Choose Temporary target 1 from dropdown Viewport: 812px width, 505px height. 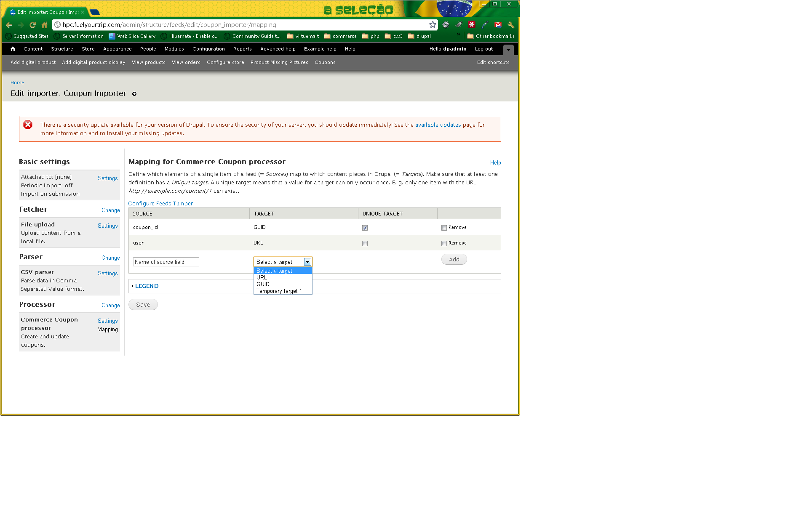tap(279, 291)
